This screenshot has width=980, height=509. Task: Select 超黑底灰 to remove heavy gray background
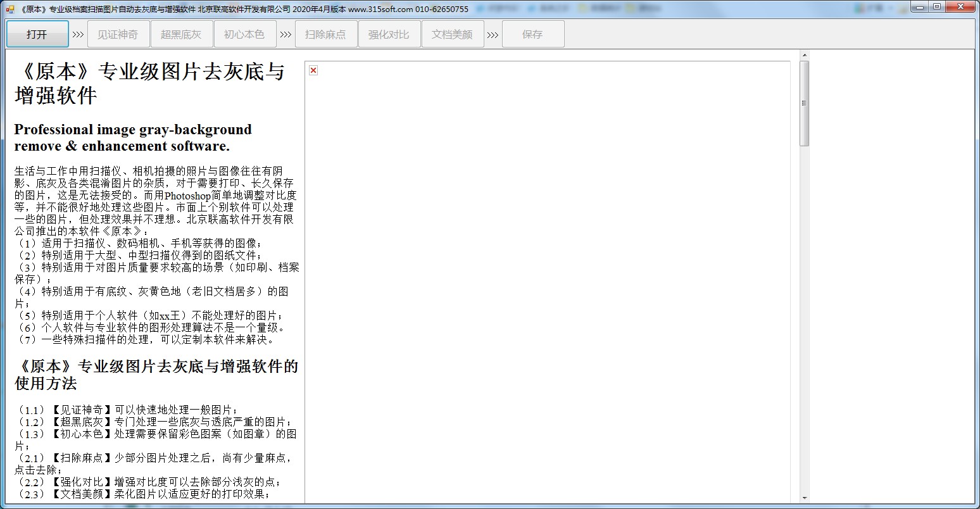coord(181,34)
